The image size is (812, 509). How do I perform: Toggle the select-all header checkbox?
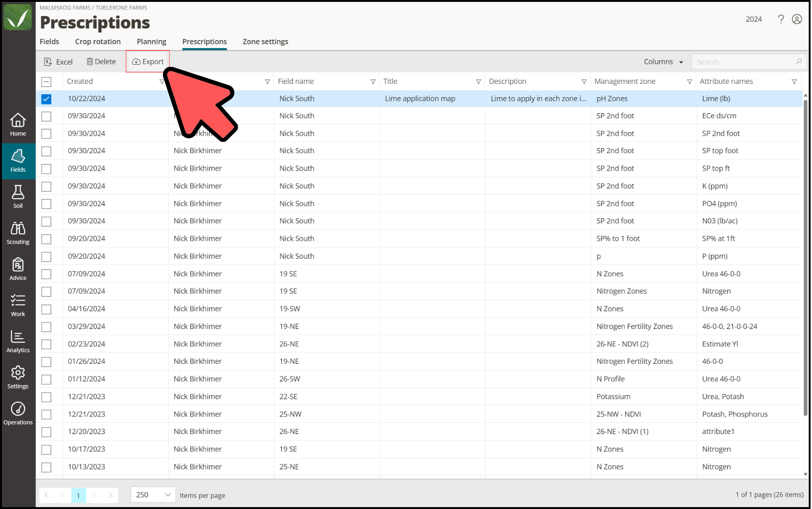coord(46,82)
